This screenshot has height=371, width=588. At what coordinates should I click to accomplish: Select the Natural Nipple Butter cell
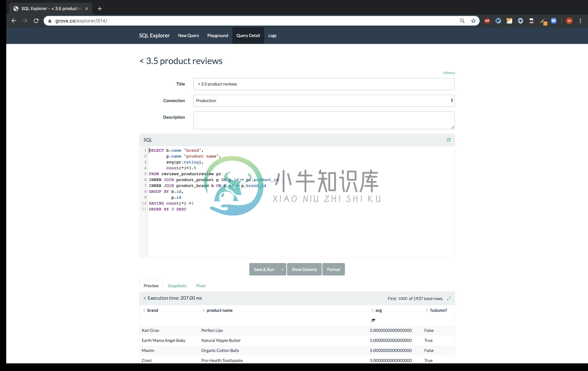(221, 340)
